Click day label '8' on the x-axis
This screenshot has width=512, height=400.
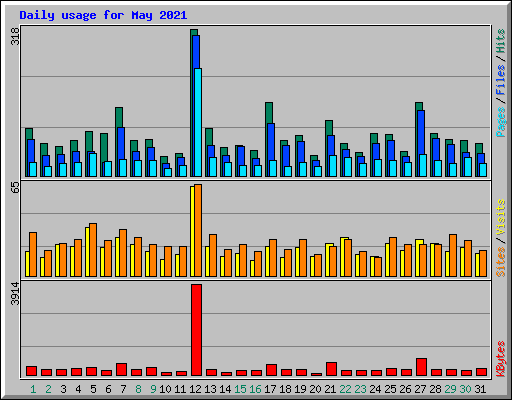point(138,389)
